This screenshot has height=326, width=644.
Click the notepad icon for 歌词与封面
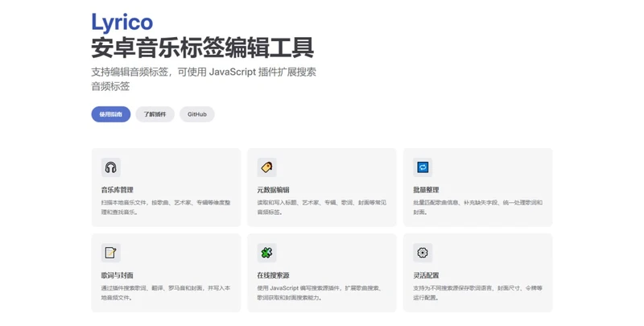[x=111, y=253]
